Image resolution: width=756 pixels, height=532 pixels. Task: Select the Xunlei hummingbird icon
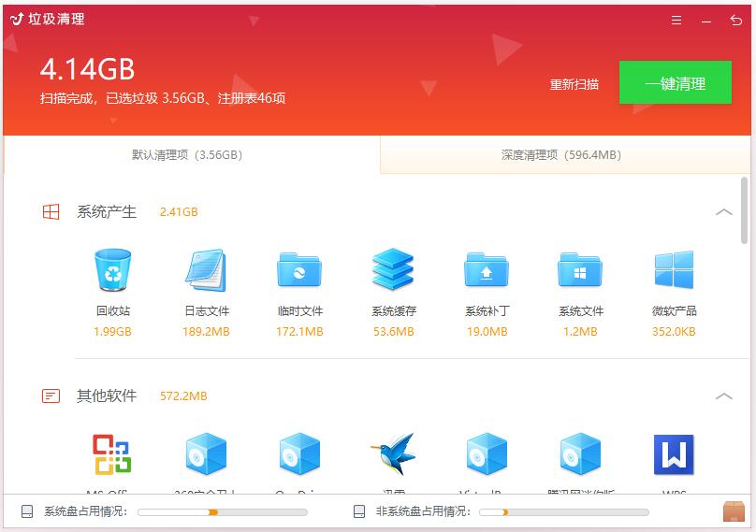(x=393, y=454)
